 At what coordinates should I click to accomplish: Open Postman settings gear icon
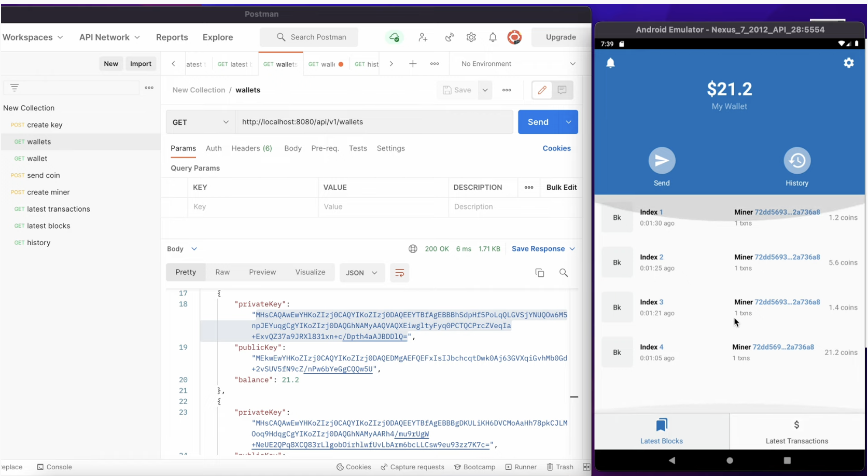(x=471, y=37)
